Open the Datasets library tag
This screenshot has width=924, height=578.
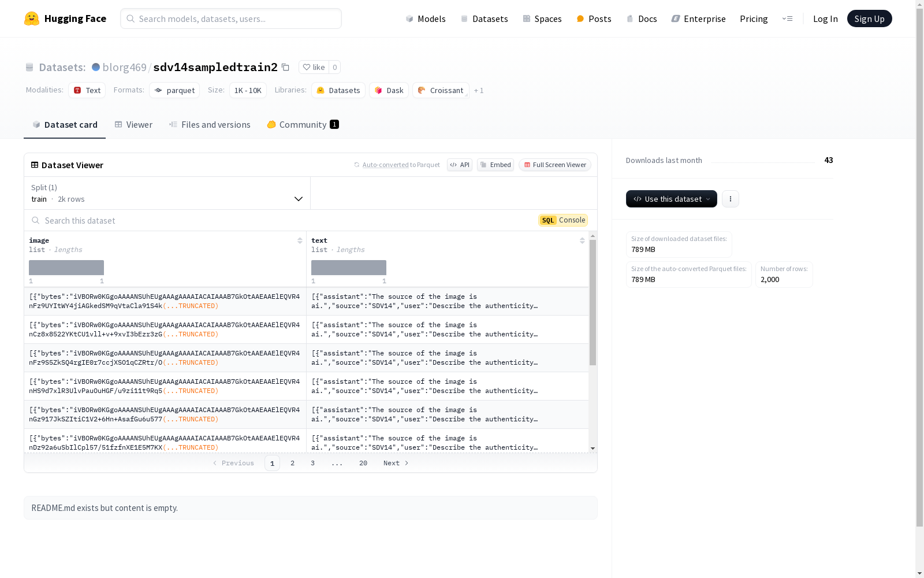[x=338, y=90]
